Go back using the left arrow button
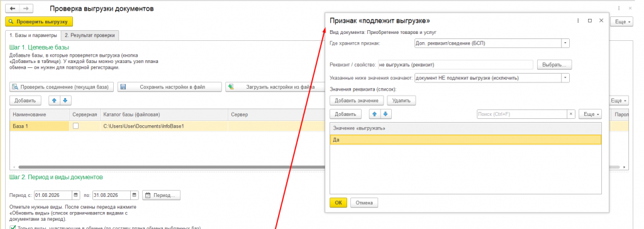Image resolution: width=644 pixels, height=229 pixels. [13, 8]
